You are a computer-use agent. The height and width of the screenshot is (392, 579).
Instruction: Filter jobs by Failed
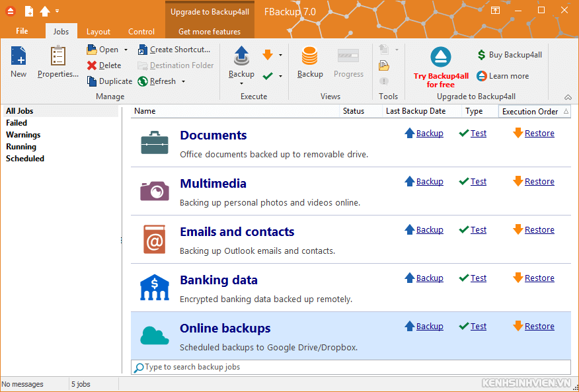pos(17,123)
